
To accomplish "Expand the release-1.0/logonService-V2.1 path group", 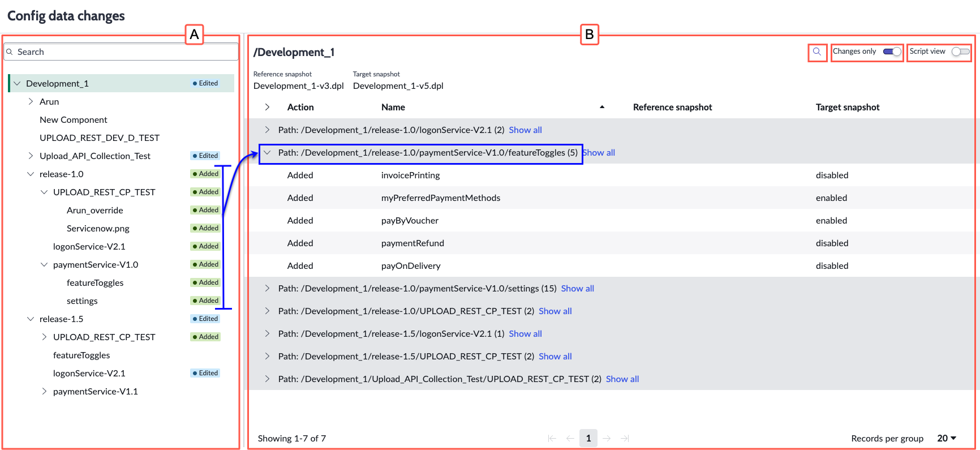I will (267, 130).
